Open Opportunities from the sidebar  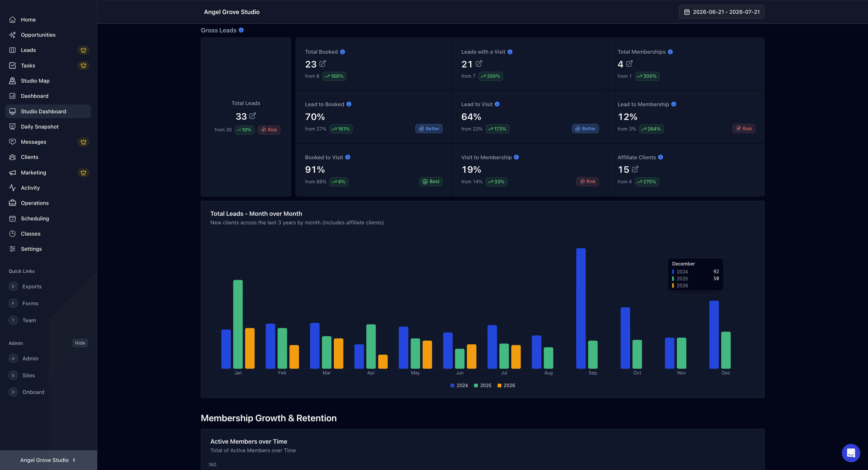tap(48, 35)
